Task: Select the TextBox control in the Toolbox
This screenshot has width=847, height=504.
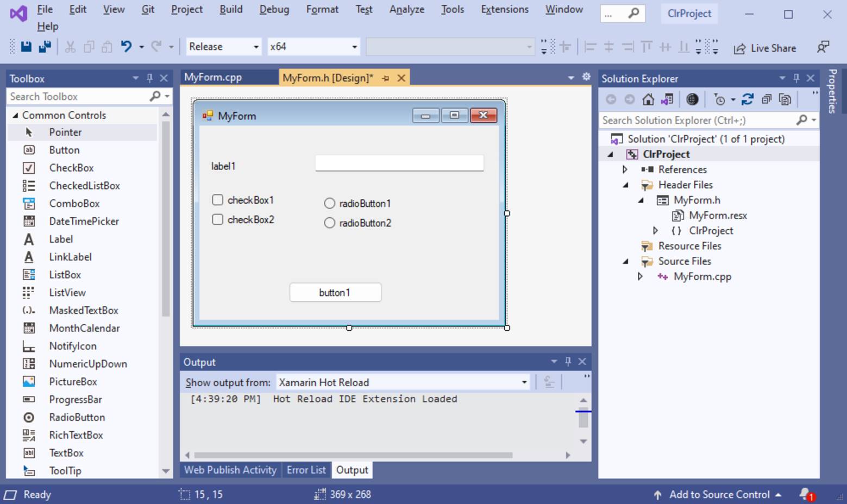Action: click(66, 452)
